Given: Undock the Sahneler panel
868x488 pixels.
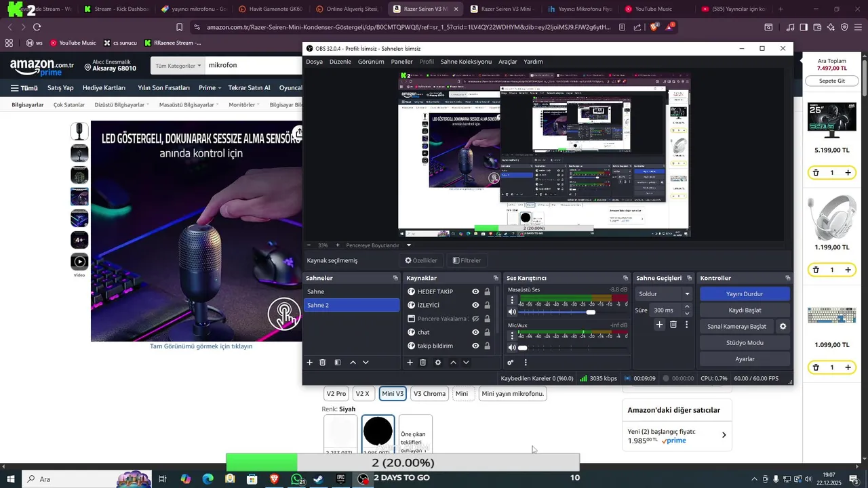Looking at the screenshot, I should [395, 278].
